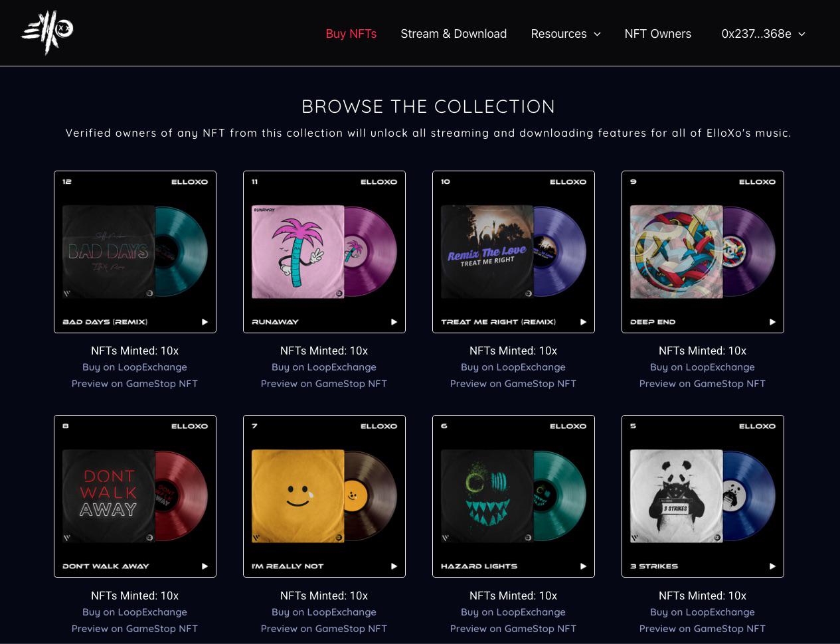840x644 pixels.
Task: Go to Stream & Download
Action: tap(454, 34)
